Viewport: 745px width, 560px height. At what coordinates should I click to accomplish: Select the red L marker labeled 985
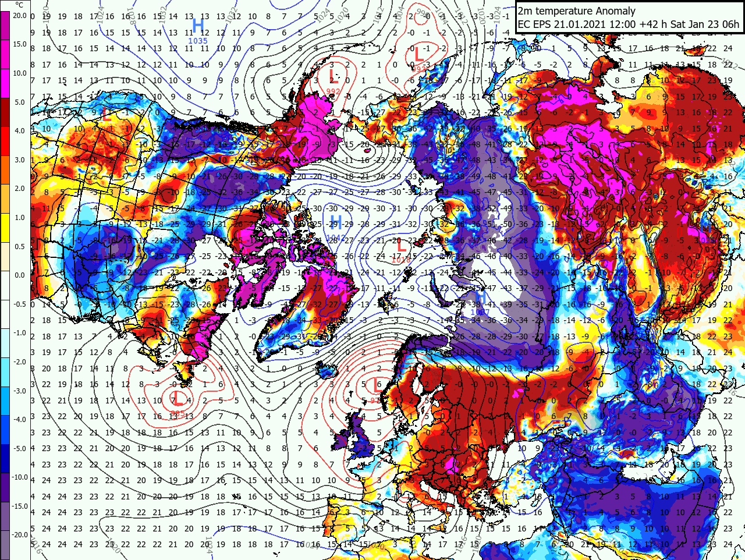[x=178, y=399]
